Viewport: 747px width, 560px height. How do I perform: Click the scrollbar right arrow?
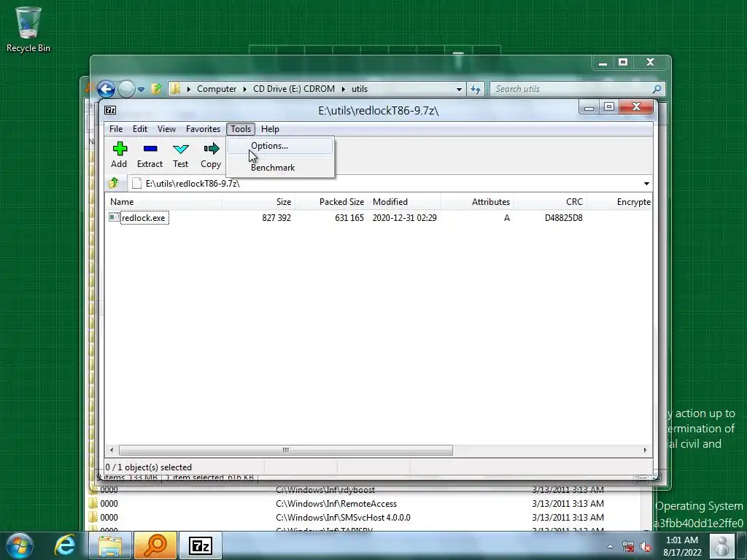[x=645, y=450]
